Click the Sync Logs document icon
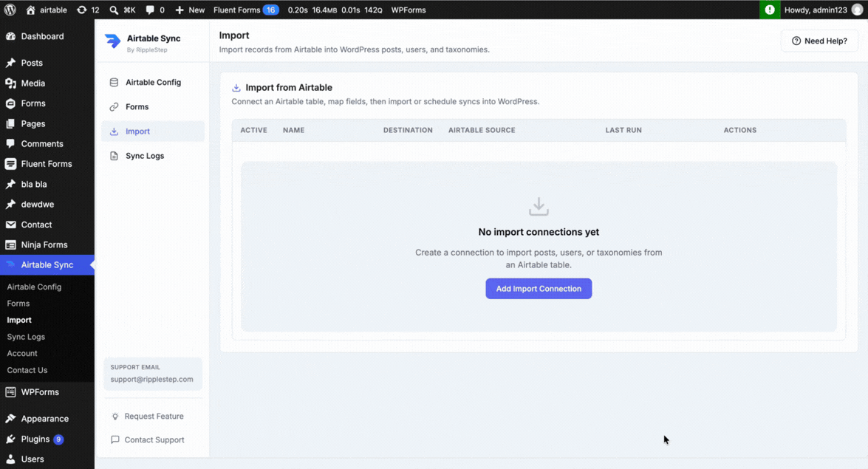The height and width of the screenshot is (469, 868). click(x=114, y=156)
